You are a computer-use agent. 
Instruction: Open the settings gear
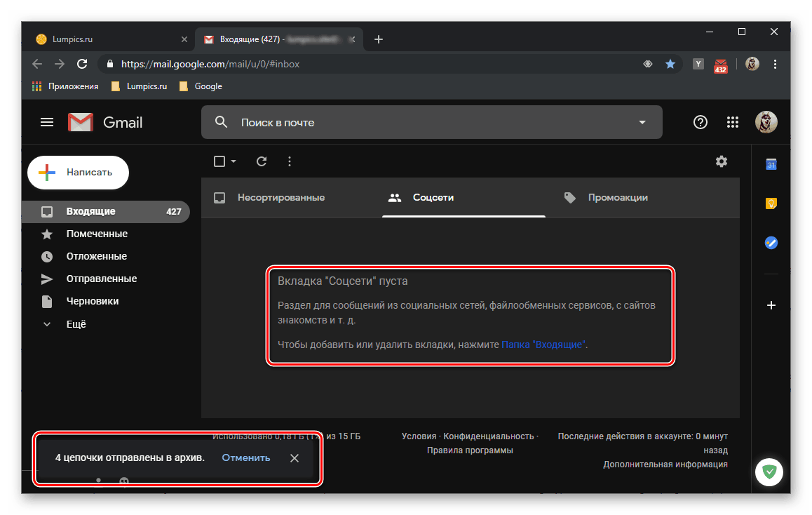[x=722, y=161]
